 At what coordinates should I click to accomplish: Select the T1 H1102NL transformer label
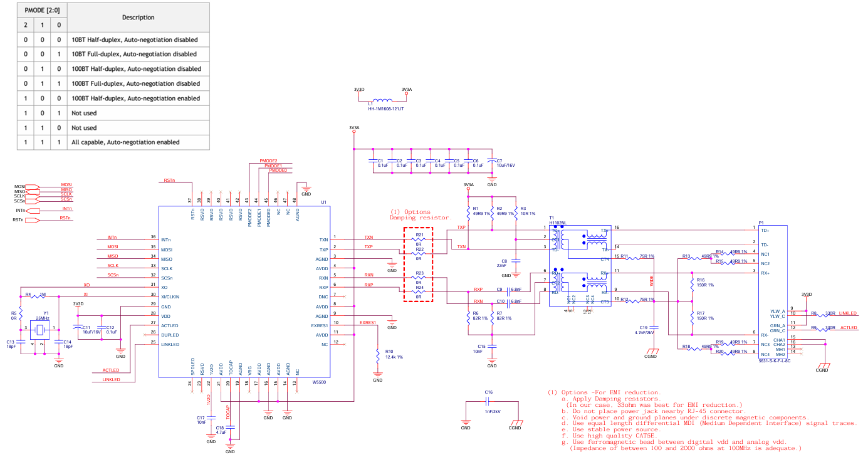tap(557, 223)
